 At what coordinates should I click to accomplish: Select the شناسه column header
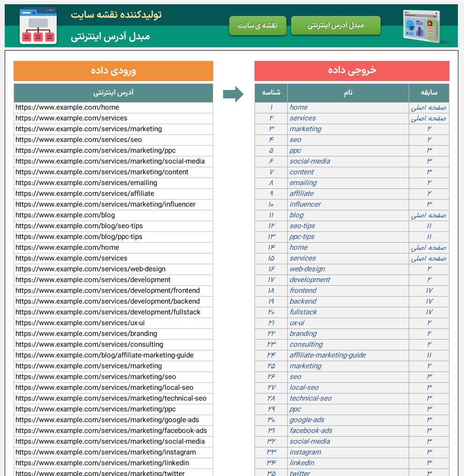tap(271, 93)
